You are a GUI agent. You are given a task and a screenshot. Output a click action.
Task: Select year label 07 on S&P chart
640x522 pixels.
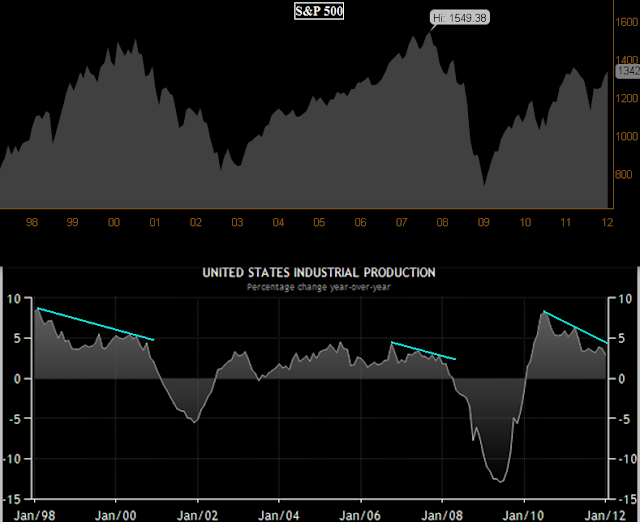[402, 222]
